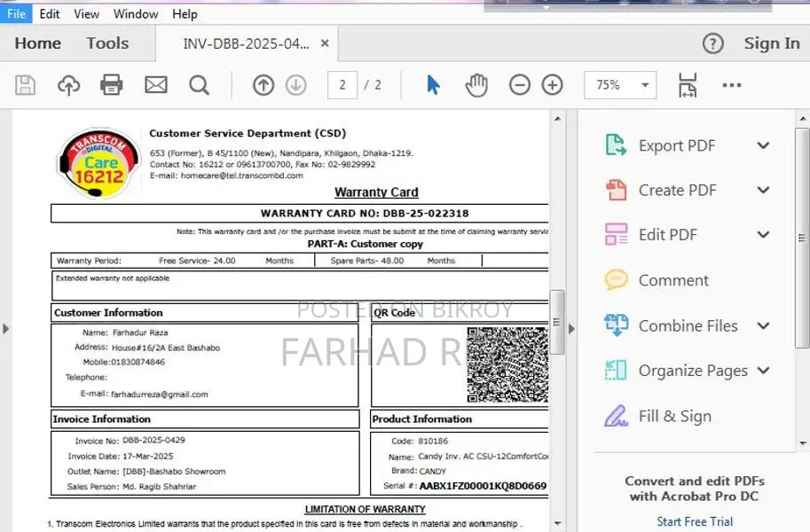810x532 pixels.
Task: Click the Export PDF icon
Action: pos(616,145)
